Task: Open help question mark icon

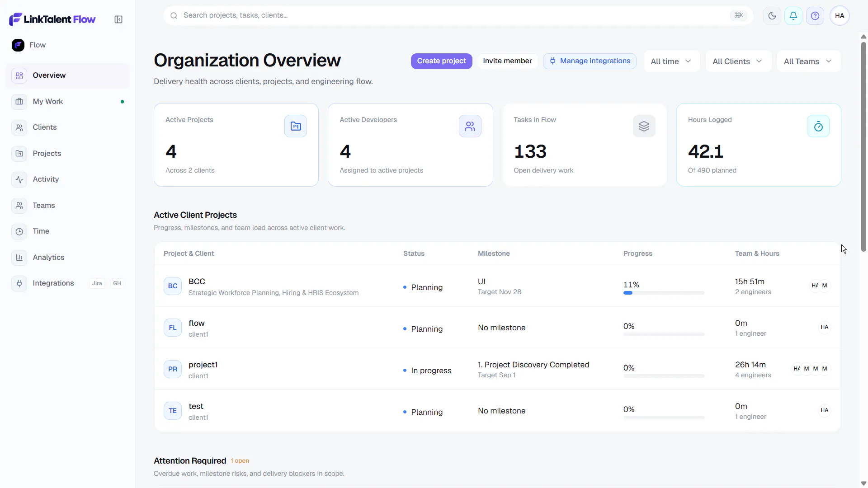Action: 815,16
